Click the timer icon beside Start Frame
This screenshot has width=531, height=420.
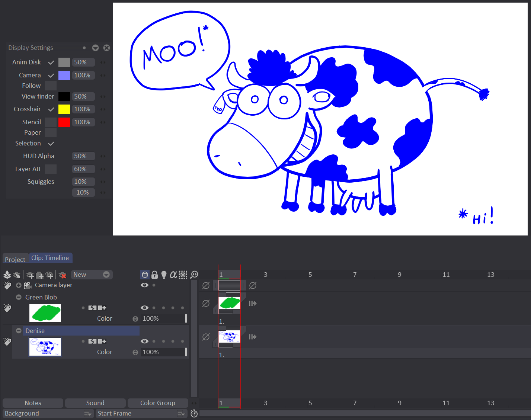194,413
